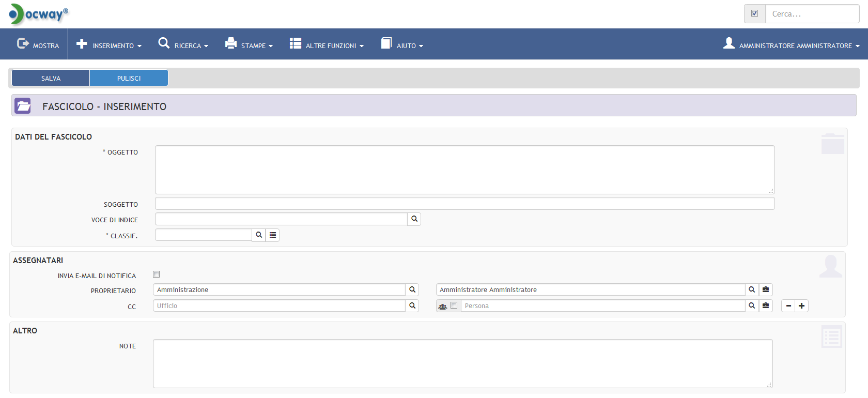Click the minus icon to remove CC row
Image resolution: width=868 pixels, height=398 pixels.
788,306
